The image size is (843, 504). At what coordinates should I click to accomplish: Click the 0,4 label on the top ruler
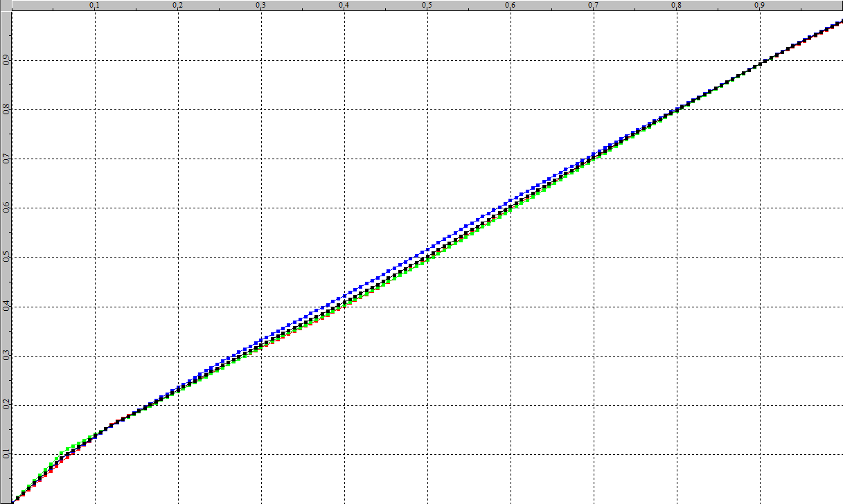[344, 6]
